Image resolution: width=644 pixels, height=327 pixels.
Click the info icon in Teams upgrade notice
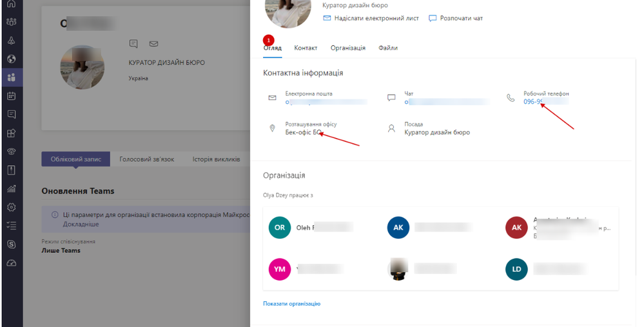55,215
